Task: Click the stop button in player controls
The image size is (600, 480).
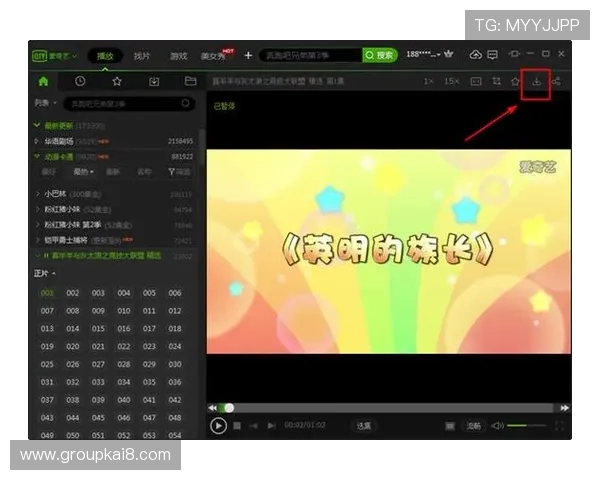Action: [x=238, y=426]
